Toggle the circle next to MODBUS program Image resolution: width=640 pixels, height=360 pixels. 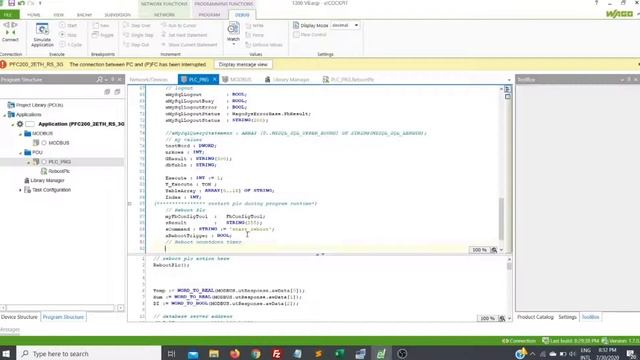(x=44, y=143)
